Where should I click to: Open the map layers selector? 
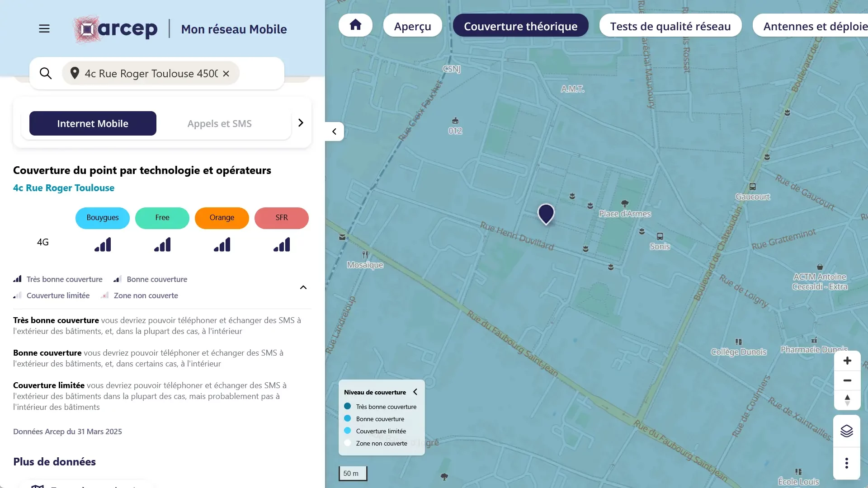coord(847,431)
